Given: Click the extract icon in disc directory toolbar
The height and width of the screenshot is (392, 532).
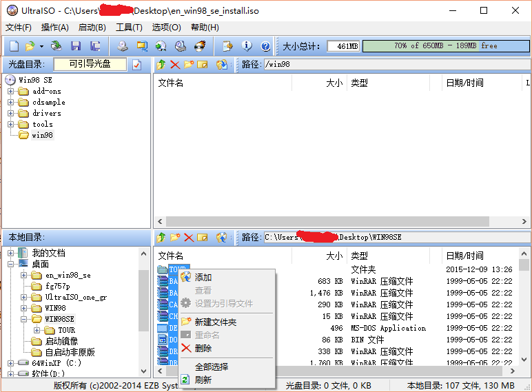Looking at the screenshot, I should click(x=222, y=65).
